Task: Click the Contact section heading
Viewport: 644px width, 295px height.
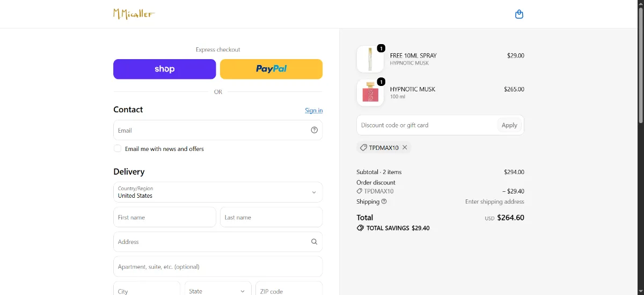Action: (x=128, y=110)
